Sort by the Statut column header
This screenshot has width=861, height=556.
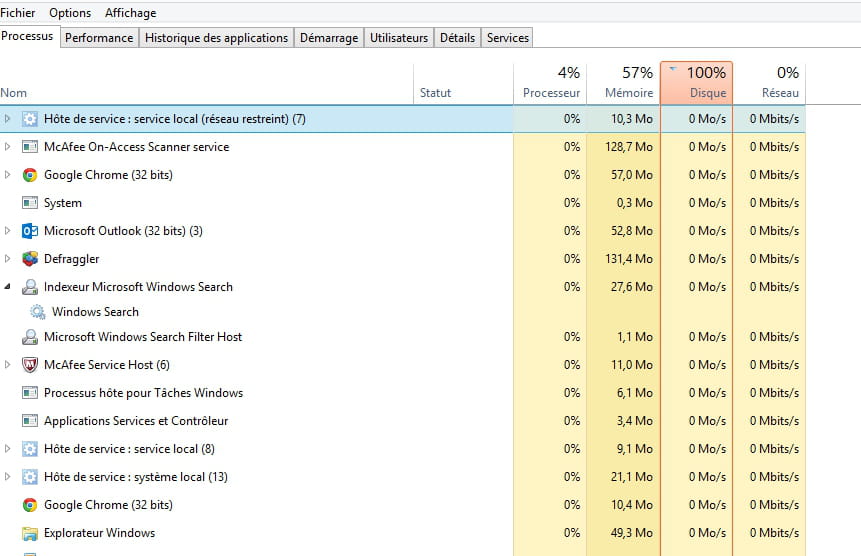tap(463, 83)
